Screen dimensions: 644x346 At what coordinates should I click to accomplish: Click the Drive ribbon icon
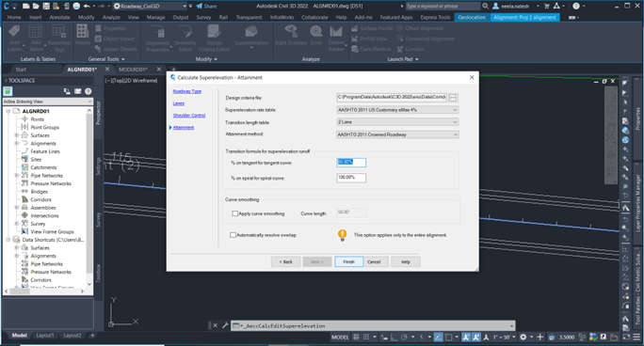[315, 31]
